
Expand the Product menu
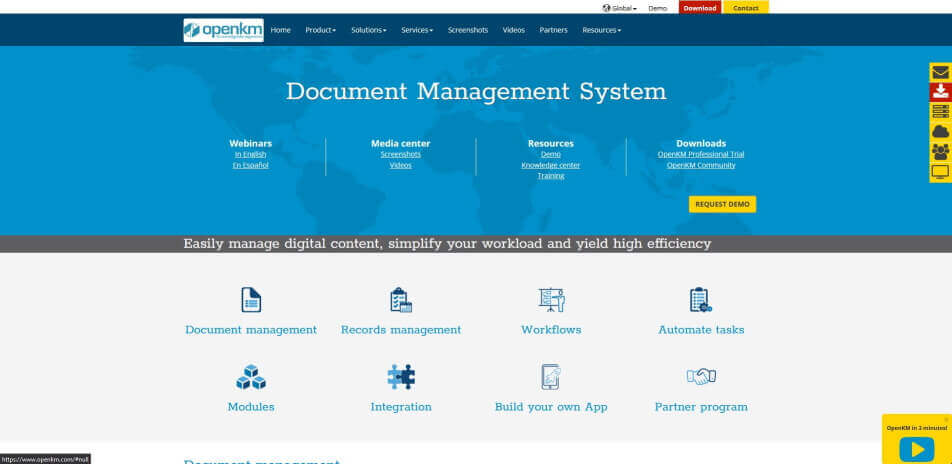click(321, 30)
